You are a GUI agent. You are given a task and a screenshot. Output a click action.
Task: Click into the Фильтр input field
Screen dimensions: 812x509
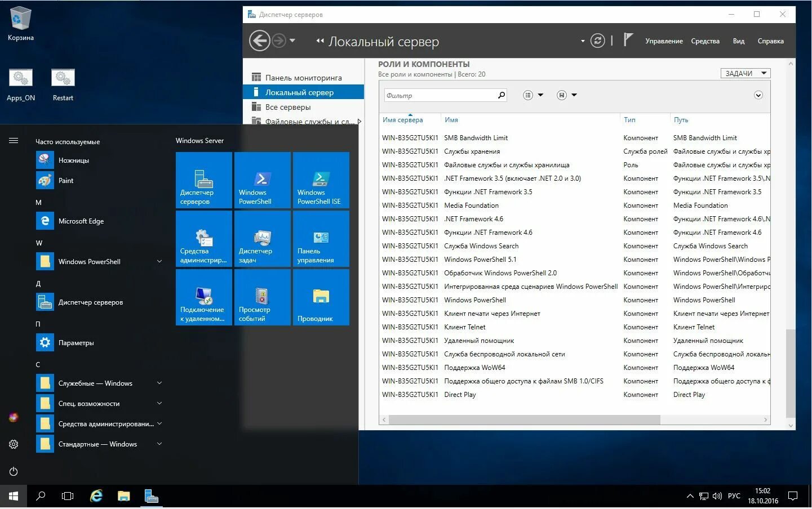click(440, 95)
